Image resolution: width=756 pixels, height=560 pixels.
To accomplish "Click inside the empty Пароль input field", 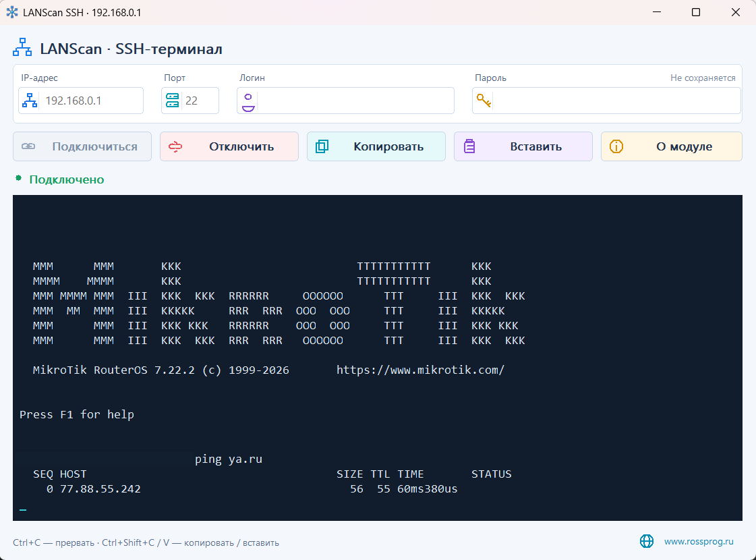I will [606, 101].
